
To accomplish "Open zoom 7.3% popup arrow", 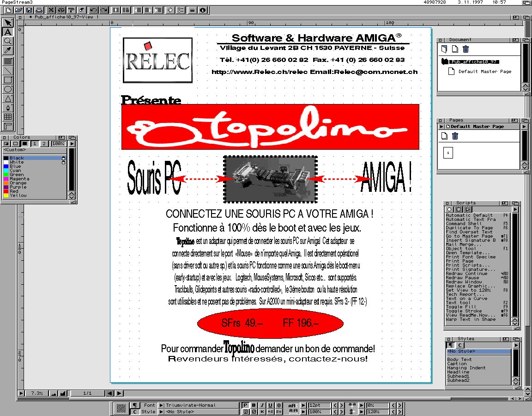I will [21, 393].
